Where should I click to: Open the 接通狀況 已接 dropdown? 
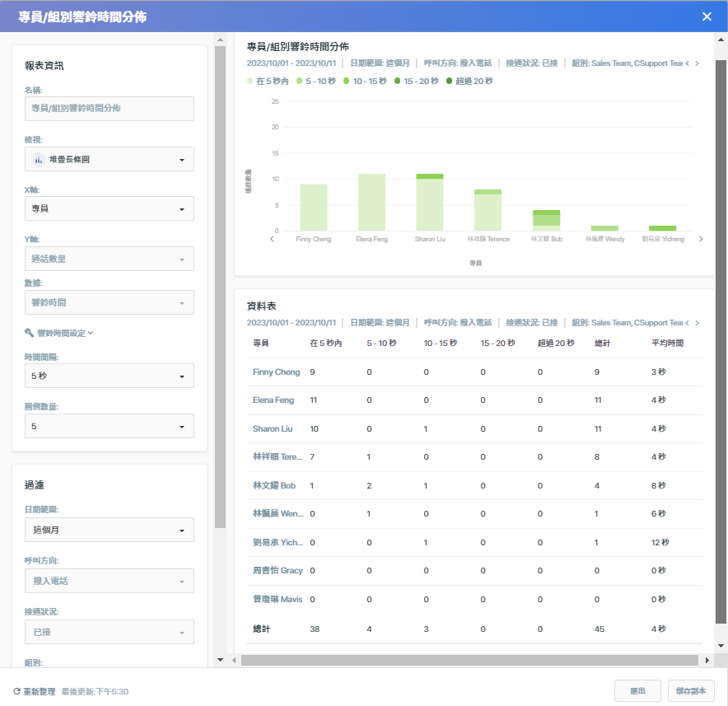point(109,632)
